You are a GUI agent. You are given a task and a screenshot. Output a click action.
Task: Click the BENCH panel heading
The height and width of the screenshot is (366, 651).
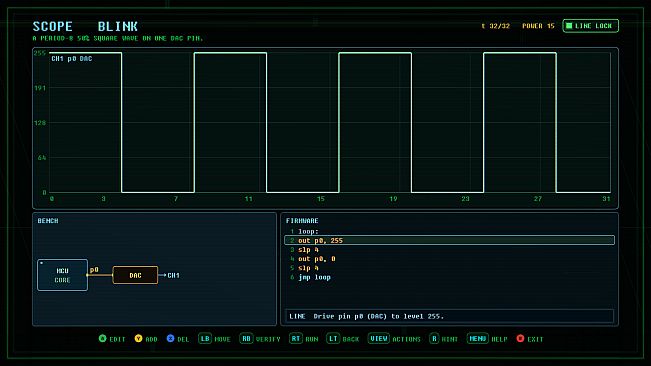[48, 221]
